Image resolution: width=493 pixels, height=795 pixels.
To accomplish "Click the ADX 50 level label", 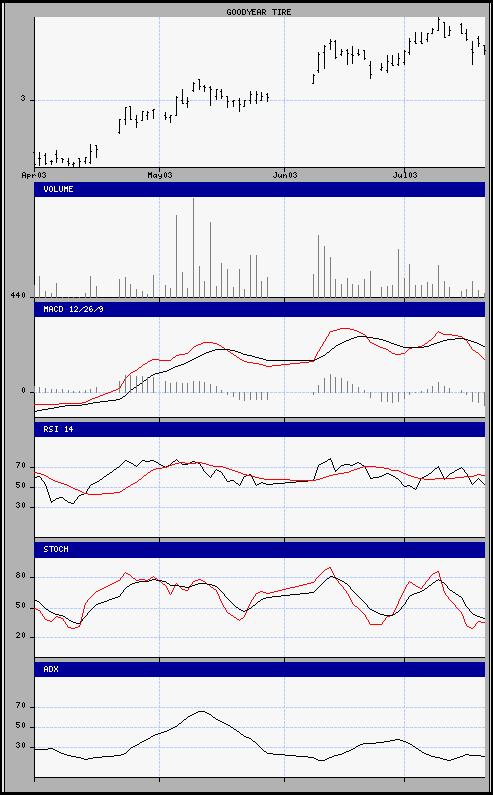I will click(x=21, y=727).
